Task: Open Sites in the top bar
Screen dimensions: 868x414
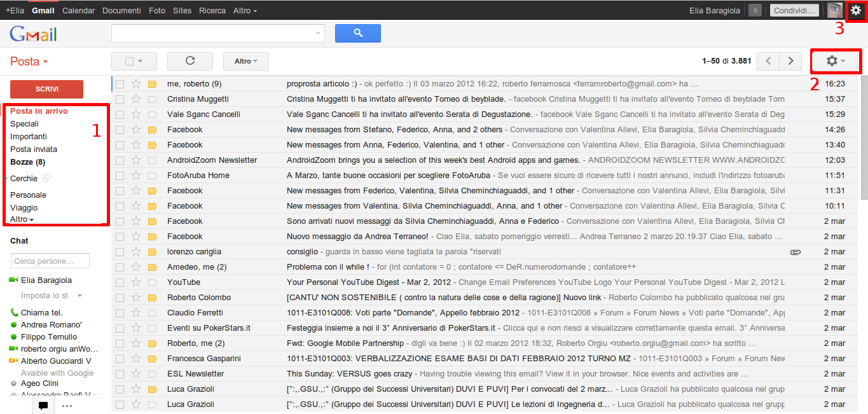Action: point(182,11)
